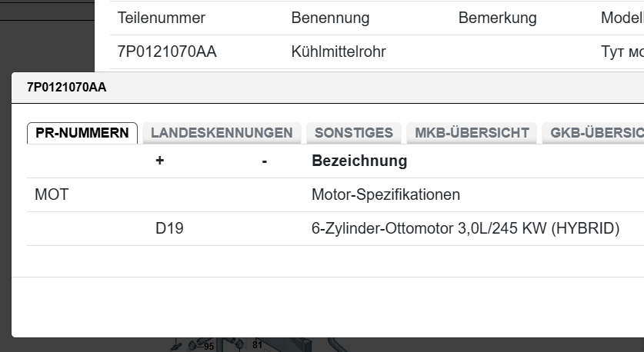Click part label 81 in the diagram

257,346
